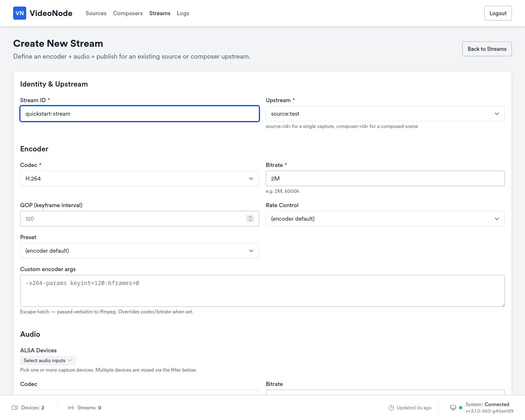
Task: Click the 'Identity & Upstream' section heading
Action: [x=54, y=84]
